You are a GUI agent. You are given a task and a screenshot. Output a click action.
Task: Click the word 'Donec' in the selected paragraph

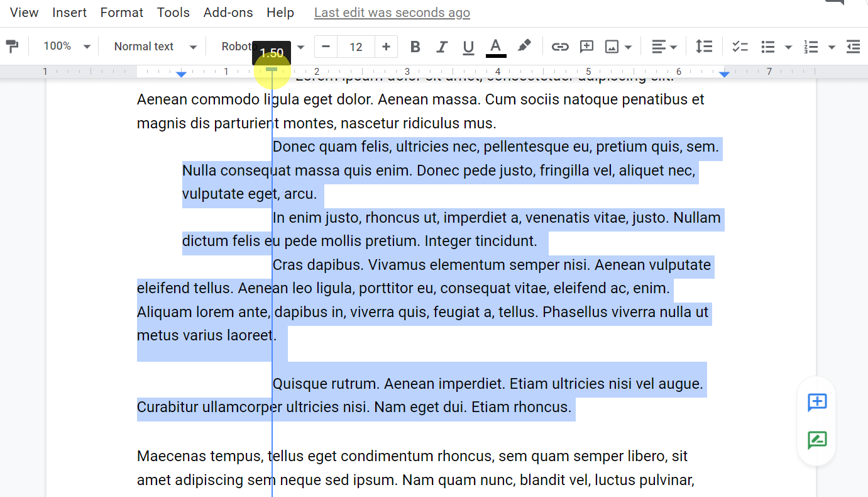coord(294,147)
